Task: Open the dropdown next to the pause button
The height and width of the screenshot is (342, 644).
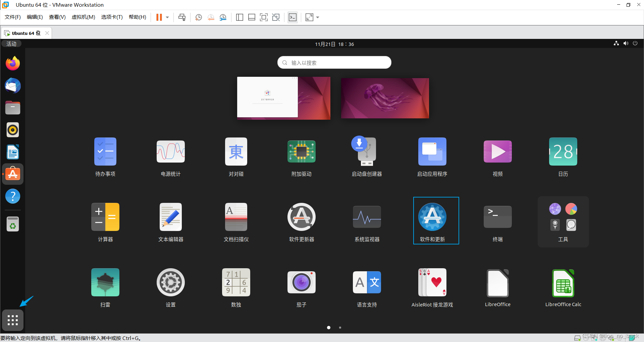Action: 166,17
